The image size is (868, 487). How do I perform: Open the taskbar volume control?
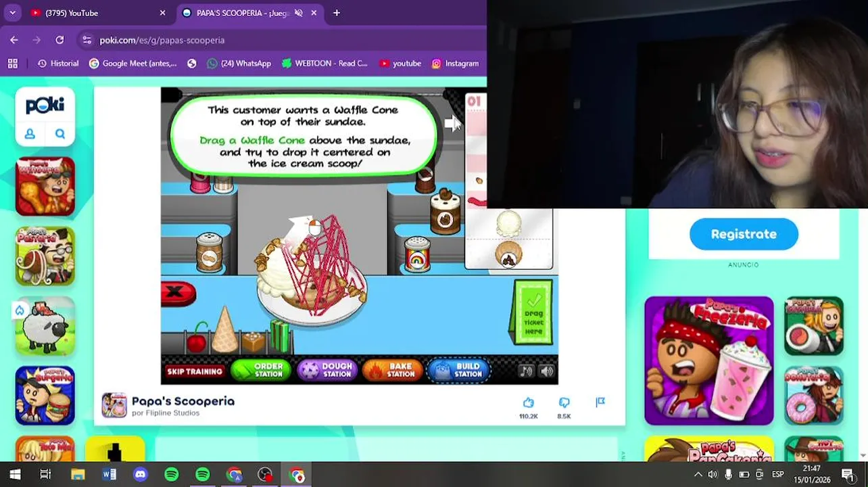712,475
